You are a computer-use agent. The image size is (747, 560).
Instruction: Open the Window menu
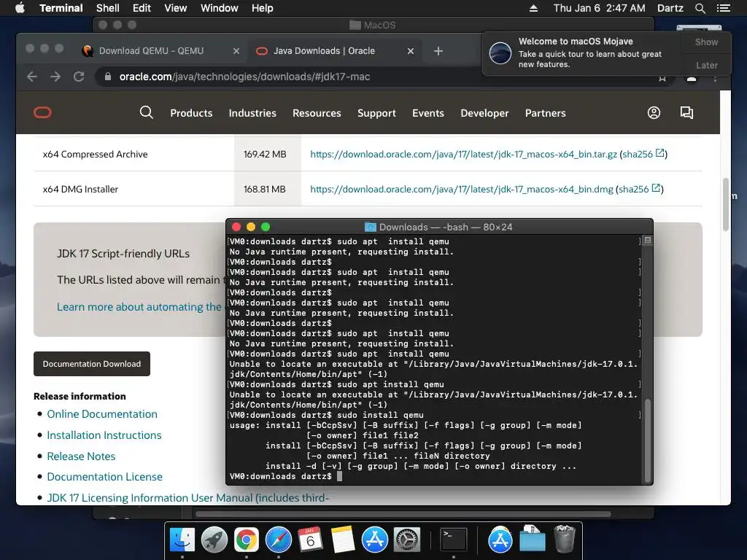click(x=219, y=8)
